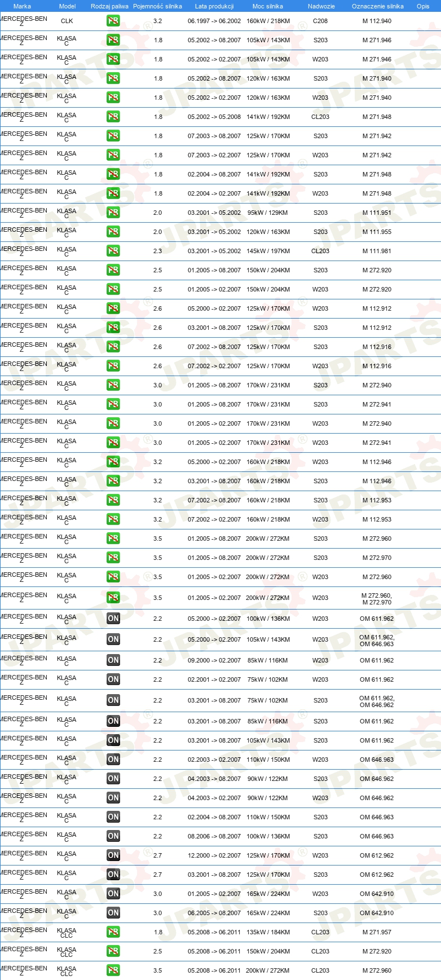Click diesel ON icon in OM 612.962 W203 row
The width and height of the screenshot is (441, 980).
[x=113, y=855]
